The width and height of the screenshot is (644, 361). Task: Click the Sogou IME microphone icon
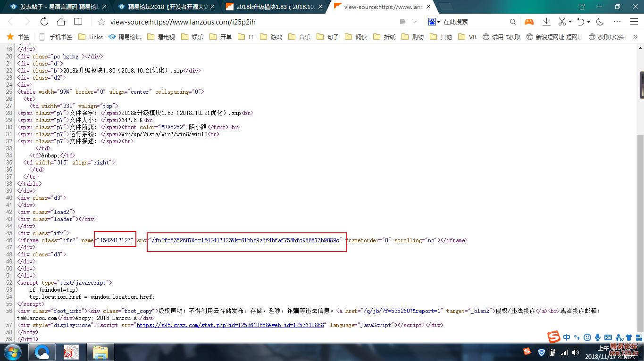point(597,337)
